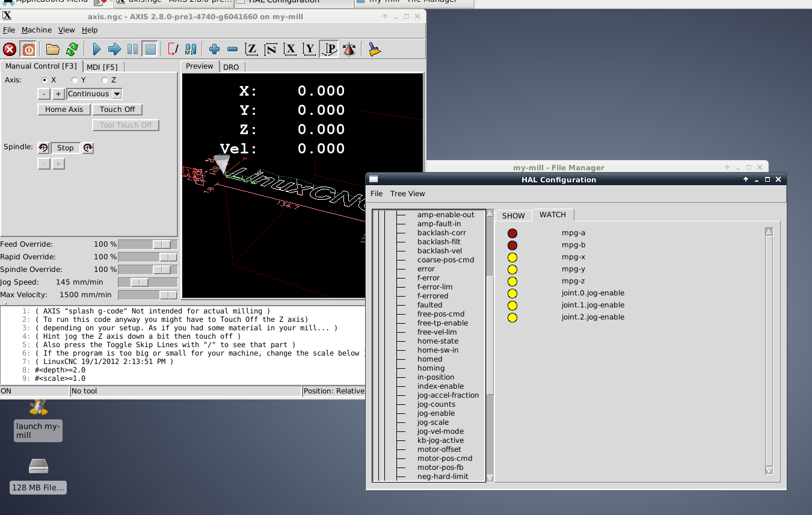This screenshot has height=515, width=812.
Task: Switch to Z top view icon
Action: coord(252,49)
